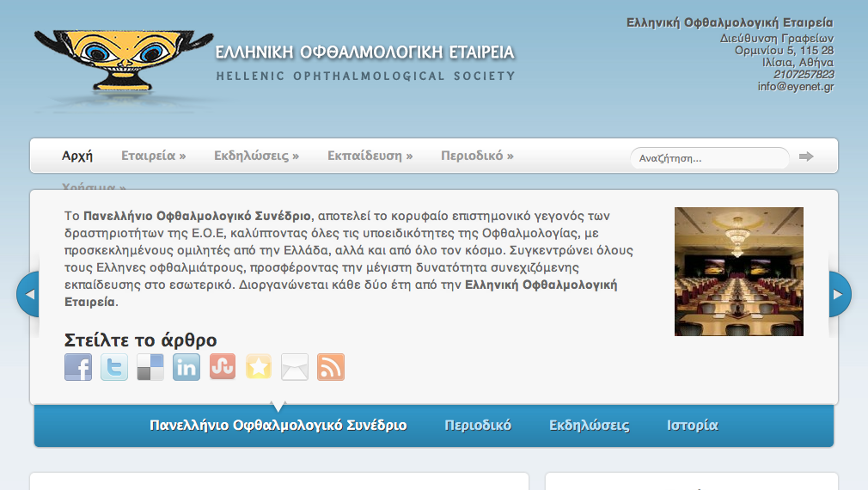Screen dimensions: 868x490
Task: Click the Διεύθυνση Γραφείων label
Action: point(777,38)
